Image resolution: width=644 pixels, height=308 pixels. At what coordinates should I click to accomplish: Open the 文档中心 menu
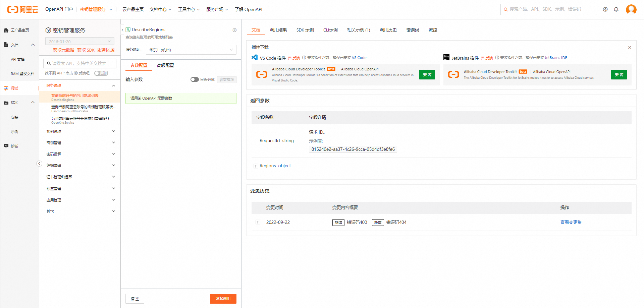click(160, 9)
